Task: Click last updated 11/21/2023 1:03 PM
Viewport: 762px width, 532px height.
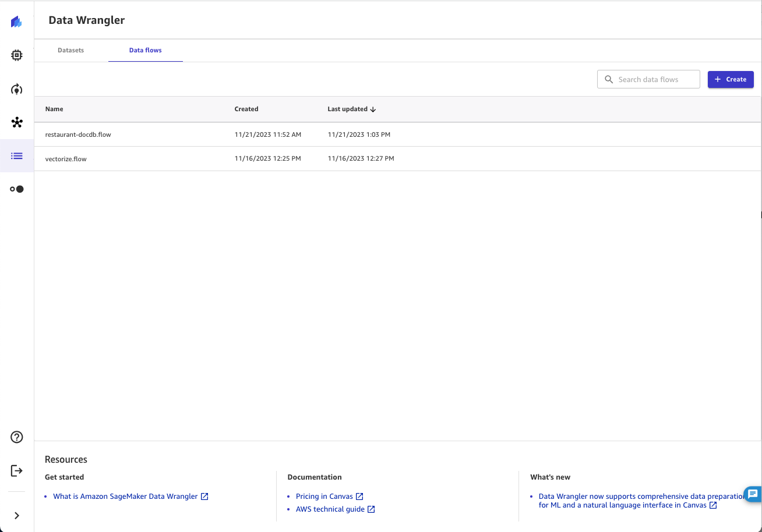Action: tap(359, 134)
